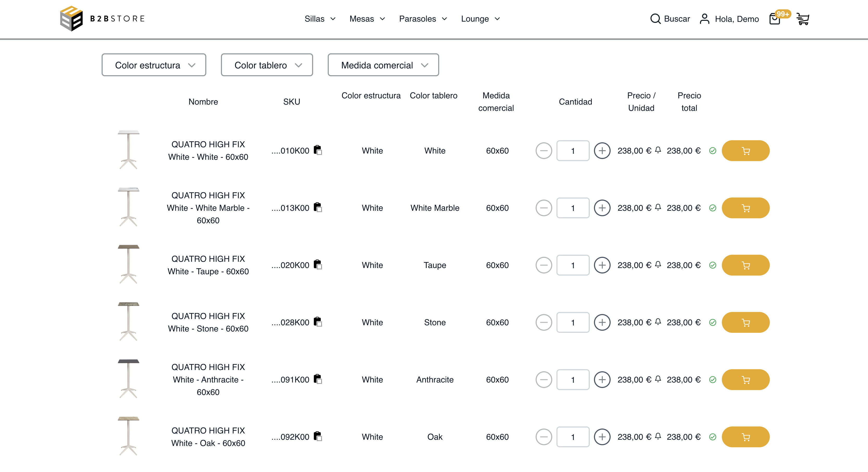The image size is (868, 472).
Task: Decrease quantity of the Oak table
Action: tap(544, 437)
